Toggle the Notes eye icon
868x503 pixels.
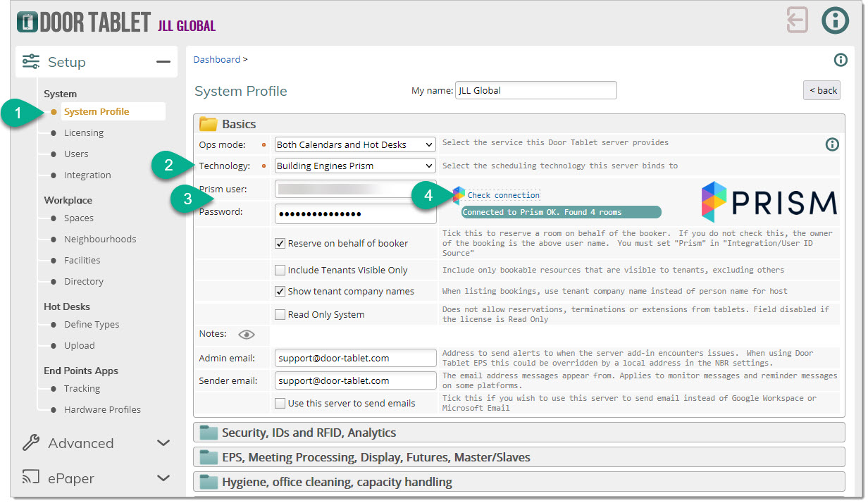(246, 335)
